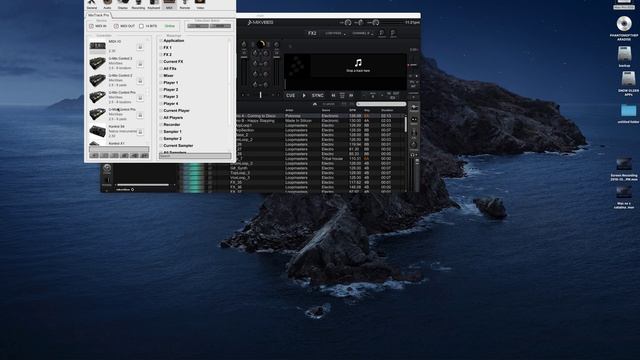The width and height of the screenshot is (640, 360).
Task: Expand the Player 3 mapping group
Action: 161,97
